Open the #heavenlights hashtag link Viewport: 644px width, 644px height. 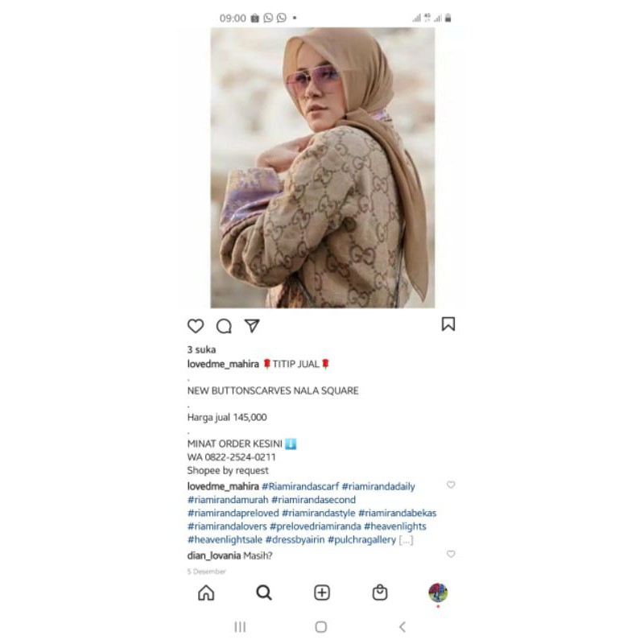tap(395, 526)
